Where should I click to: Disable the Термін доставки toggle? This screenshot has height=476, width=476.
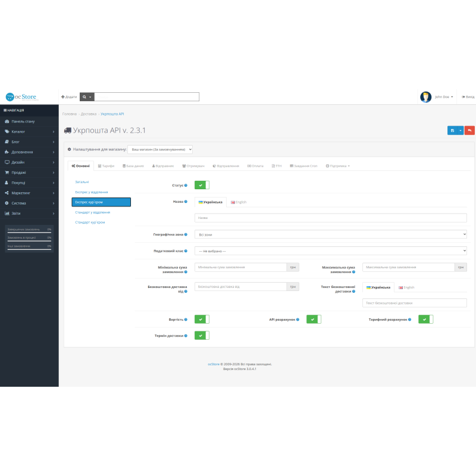tap(202, 336)
